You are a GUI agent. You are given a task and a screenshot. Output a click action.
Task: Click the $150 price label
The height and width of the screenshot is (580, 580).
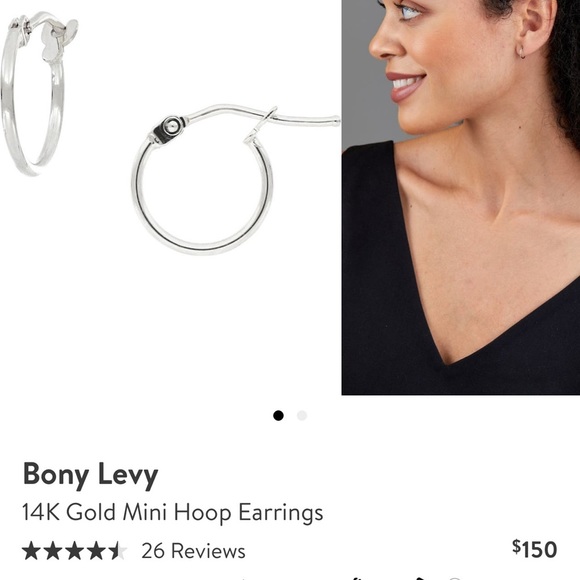(535, 549)
